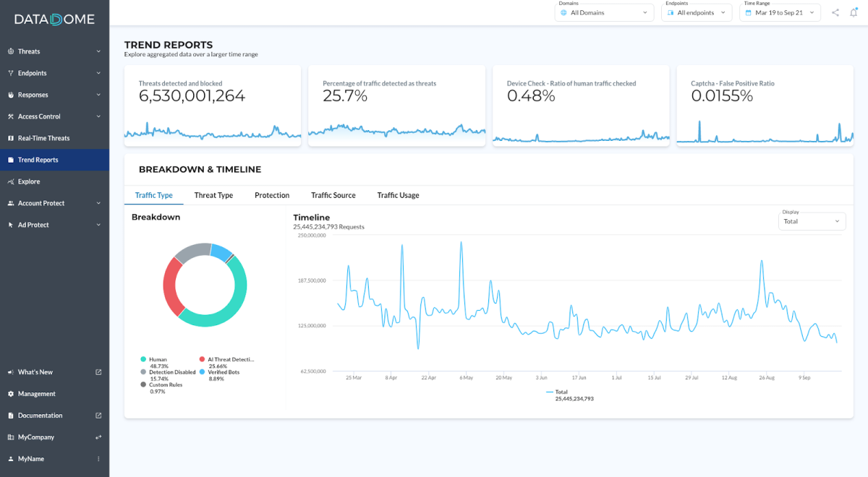Click the Documentation external-link icon
This screenshot has height=477, width=868.
click(x=98, y=415)
